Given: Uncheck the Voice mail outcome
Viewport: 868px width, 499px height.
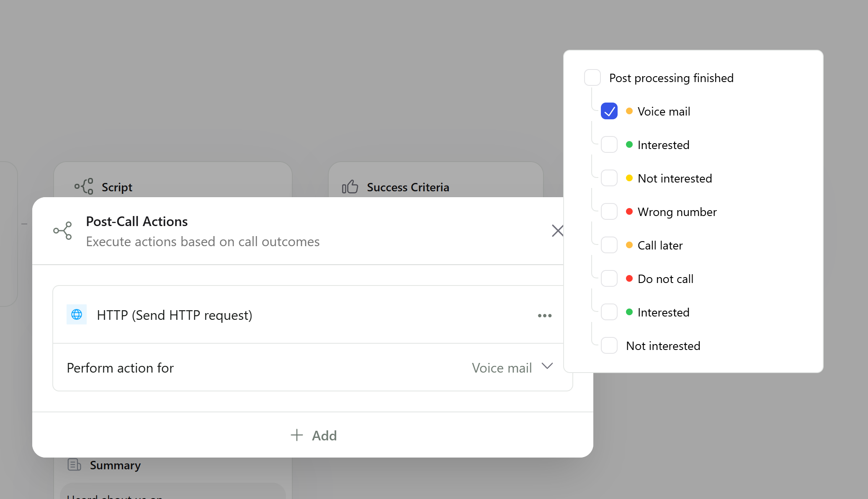Looking at the screenshot, I should [x=609, y=111].
